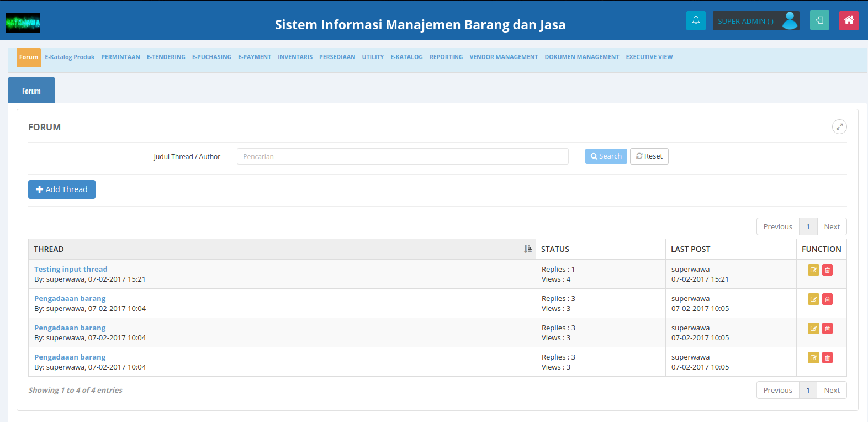Image resolution: width=868 pixels, height=422 pixels.
Task: Sort the table by THREAD column
Action: (528, 249)
